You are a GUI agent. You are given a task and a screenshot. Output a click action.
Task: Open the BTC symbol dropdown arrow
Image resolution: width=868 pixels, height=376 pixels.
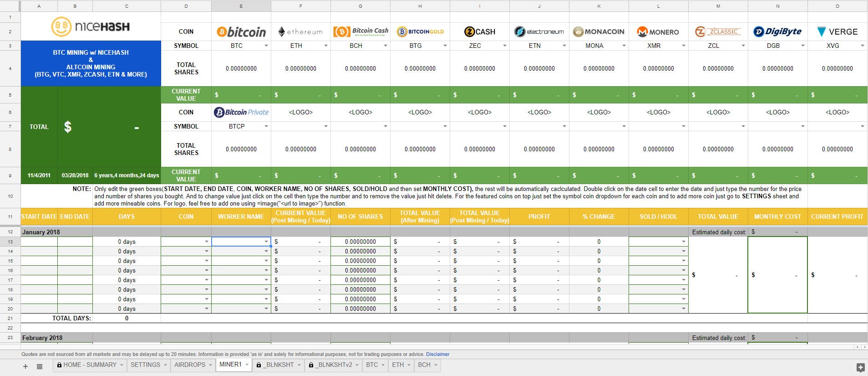(266, 46)
